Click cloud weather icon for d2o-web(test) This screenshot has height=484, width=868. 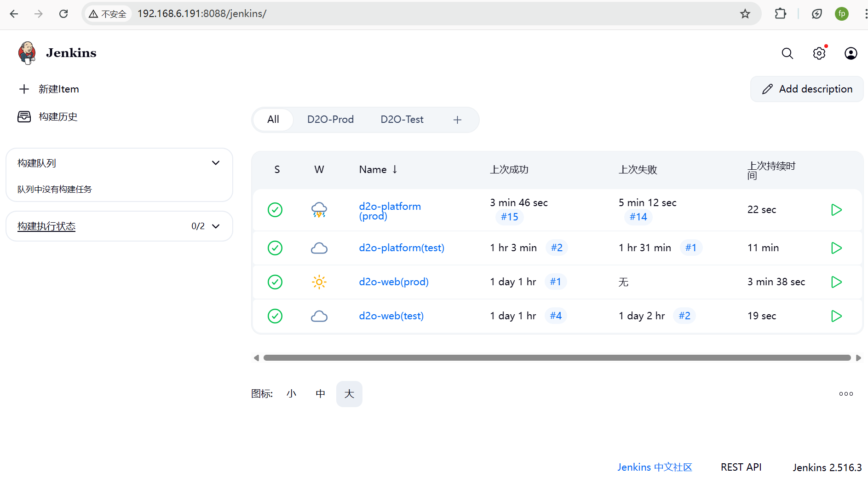[319, 316]
